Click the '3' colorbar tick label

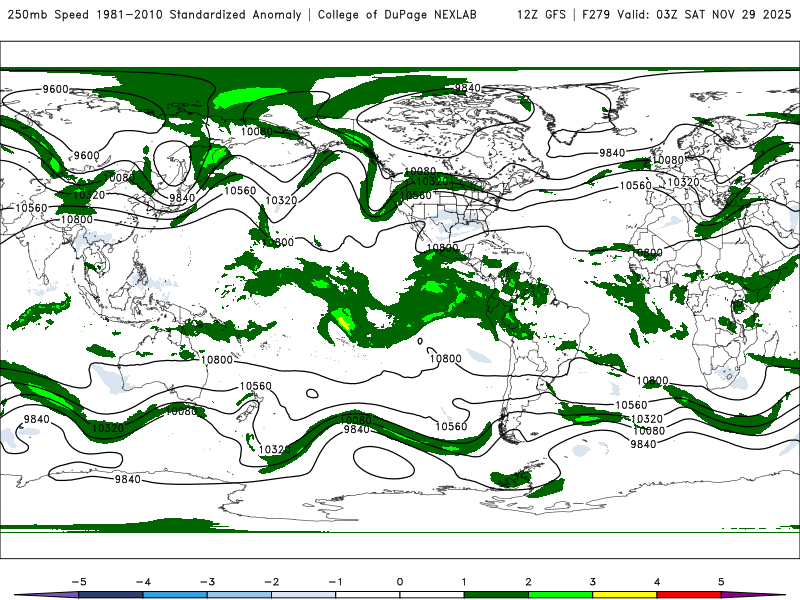tap(592, 582)
